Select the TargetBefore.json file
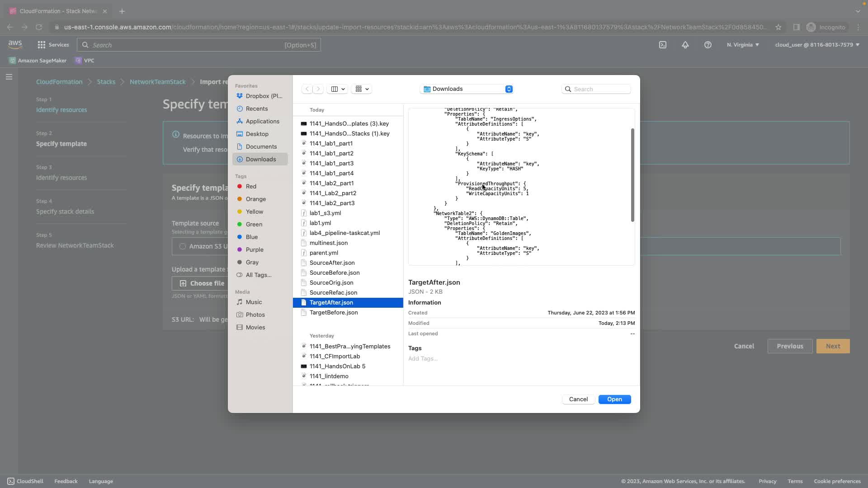The width and height of the screenshot is (868, 488). pyautogui.click(x=333, y=312)
